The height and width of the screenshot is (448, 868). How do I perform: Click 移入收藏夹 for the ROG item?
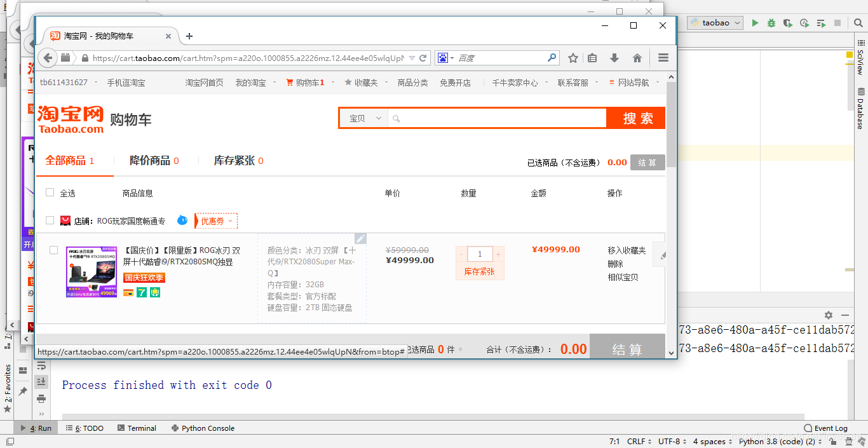click(x=627, y=250)
